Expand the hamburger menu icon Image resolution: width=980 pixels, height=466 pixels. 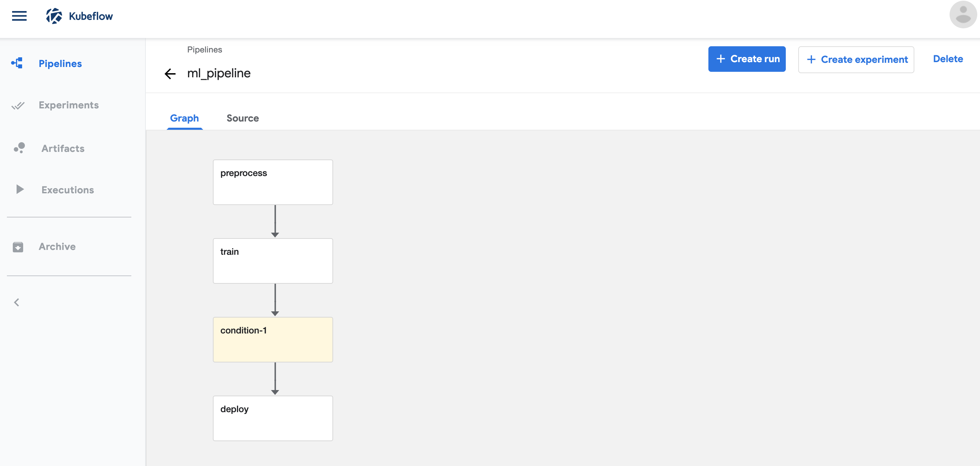point(19,16)
